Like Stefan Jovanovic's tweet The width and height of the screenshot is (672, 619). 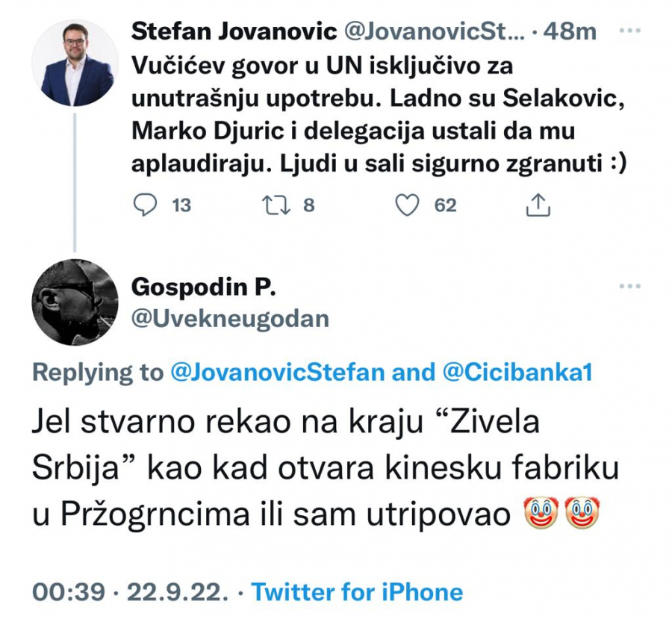point(407,205)
